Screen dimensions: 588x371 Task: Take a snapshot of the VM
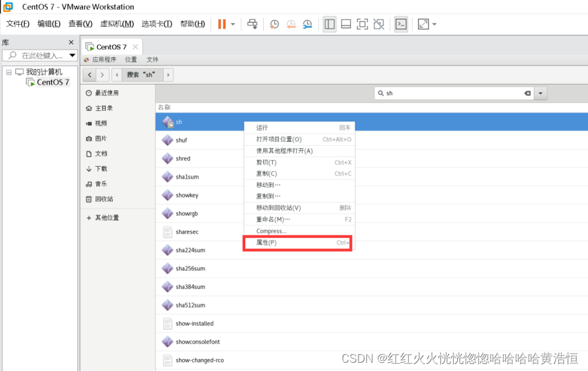tap(274, 24)
